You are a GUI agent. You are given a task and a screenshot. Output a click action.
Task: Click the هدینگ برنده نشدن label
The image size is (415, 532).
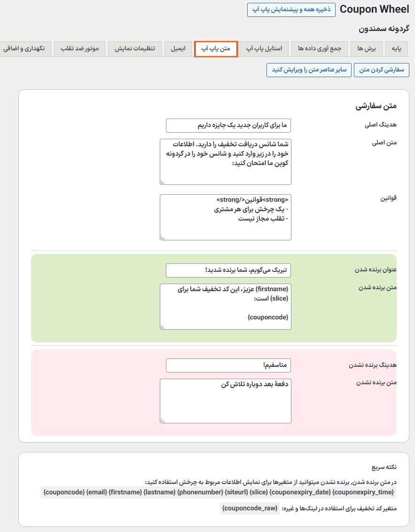point(373,365)
